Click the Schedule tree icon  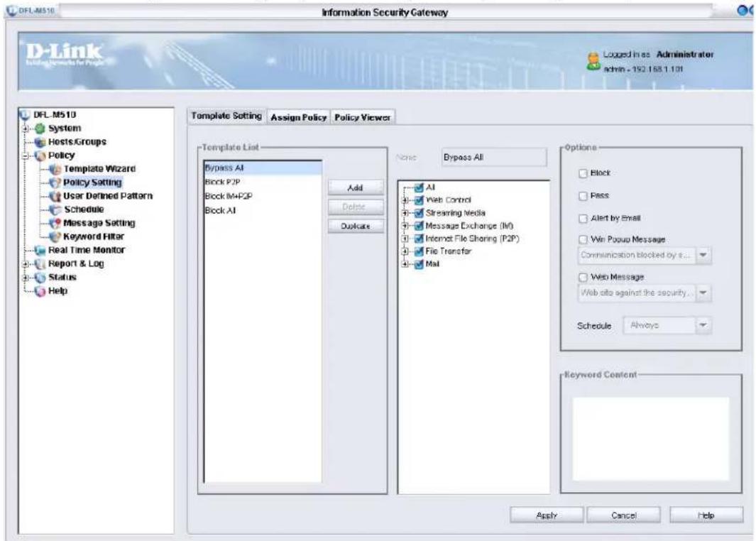(x=55, y=209)
